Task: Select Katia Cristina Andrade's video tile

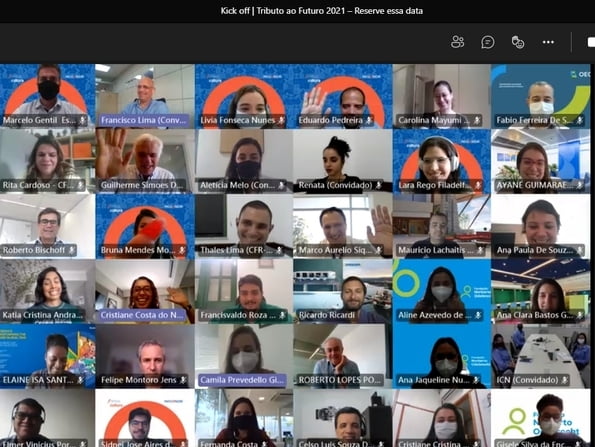Action: (47, 291)
